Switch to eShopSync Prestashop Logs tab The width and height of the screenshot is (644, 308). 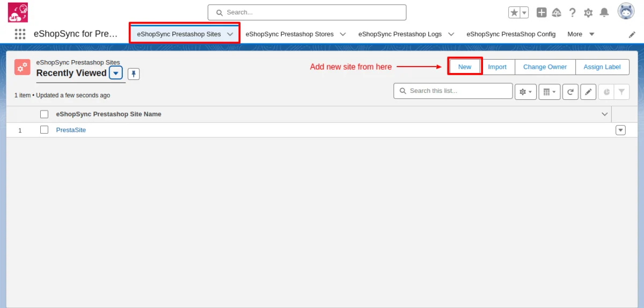pos(400,34)
